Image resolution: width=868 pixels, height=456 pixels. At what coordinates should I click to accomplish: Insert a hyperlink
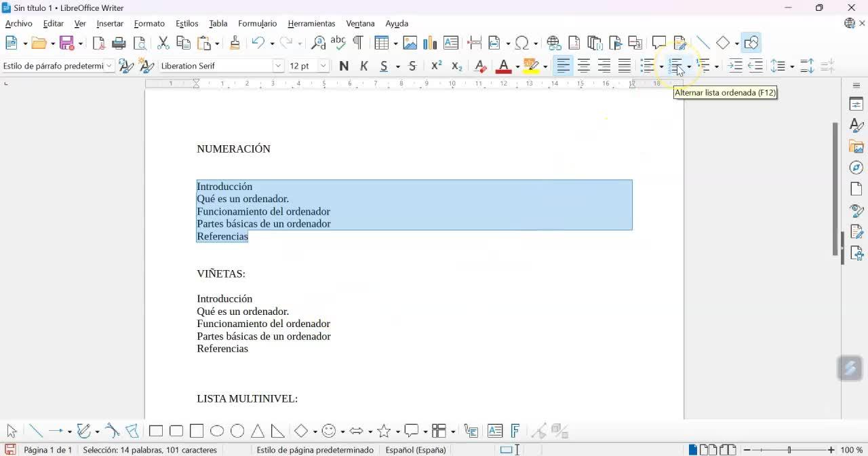(x=553, y=43)
